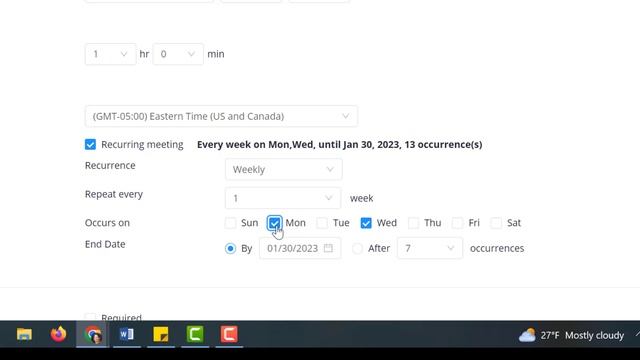Click the Mostly cloudy weather text
The width and height of the screenshot is (640, 360).
pyautogui.click(x=594, y=336)
